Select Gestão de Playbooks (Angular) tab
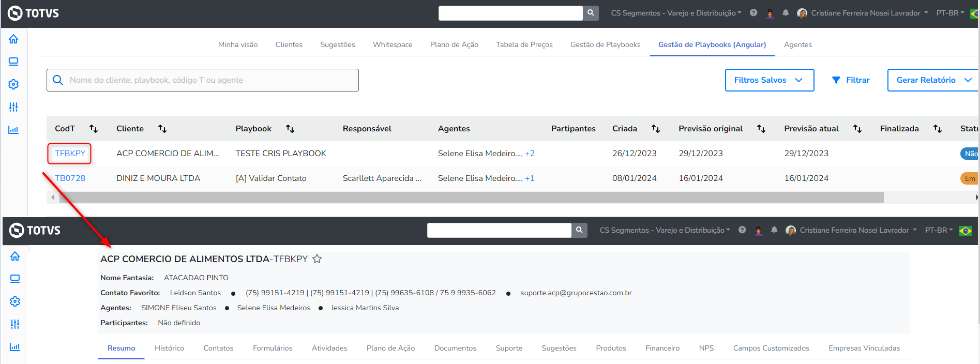This screenshot has height=364, width=980. pos(712,44)
